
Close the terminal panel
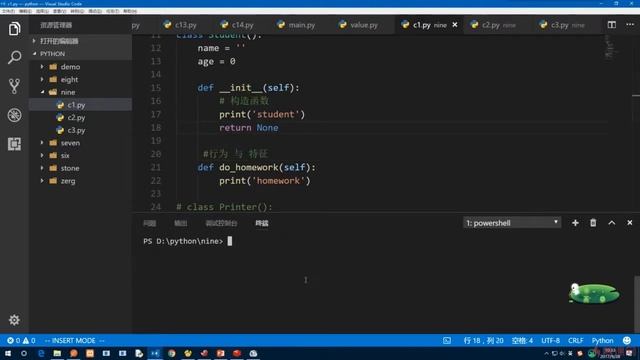click(629, 223)
